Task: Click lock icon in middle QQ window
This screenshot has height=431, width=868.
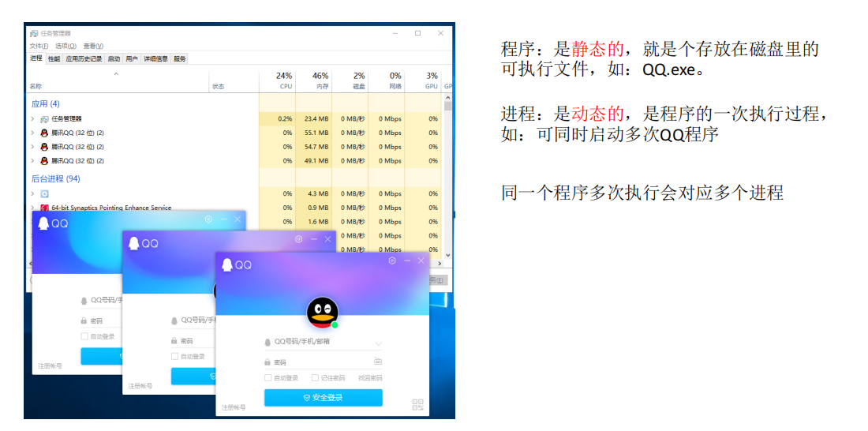Action: click(x=174, y=341)
